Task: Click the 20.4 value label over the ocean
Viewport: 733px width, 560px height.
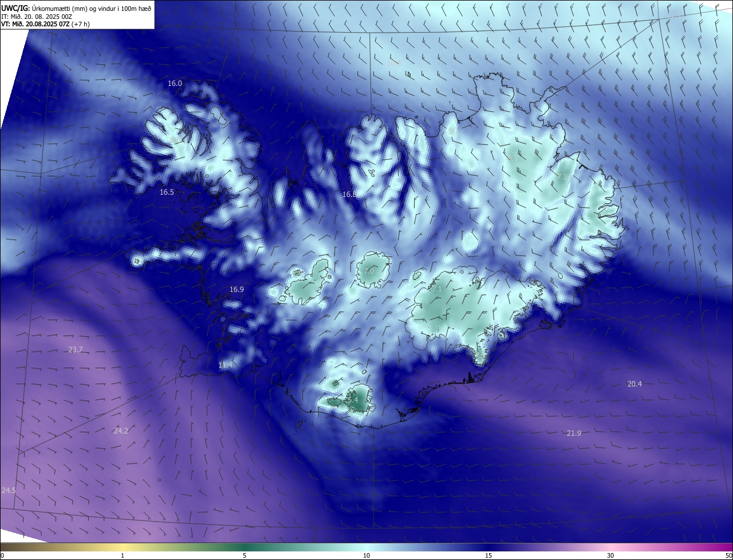Action: pos(635,384)
